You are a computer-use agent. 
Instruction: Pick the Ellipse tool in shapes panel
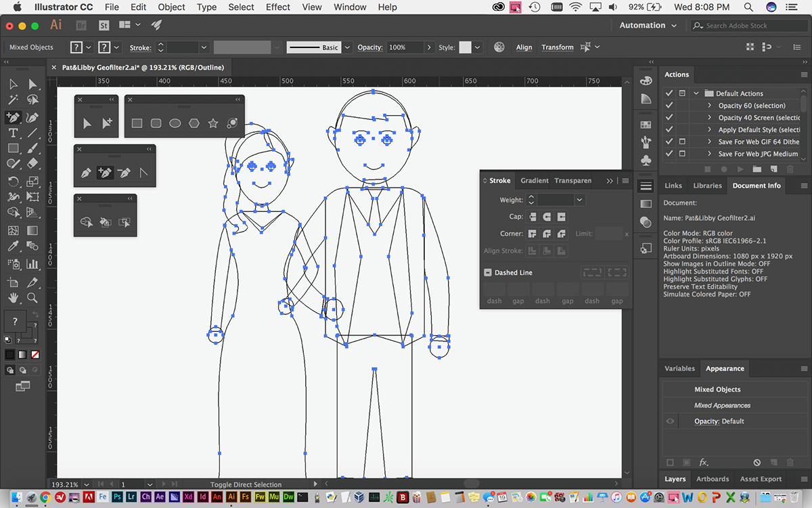(x=175, y=123)
